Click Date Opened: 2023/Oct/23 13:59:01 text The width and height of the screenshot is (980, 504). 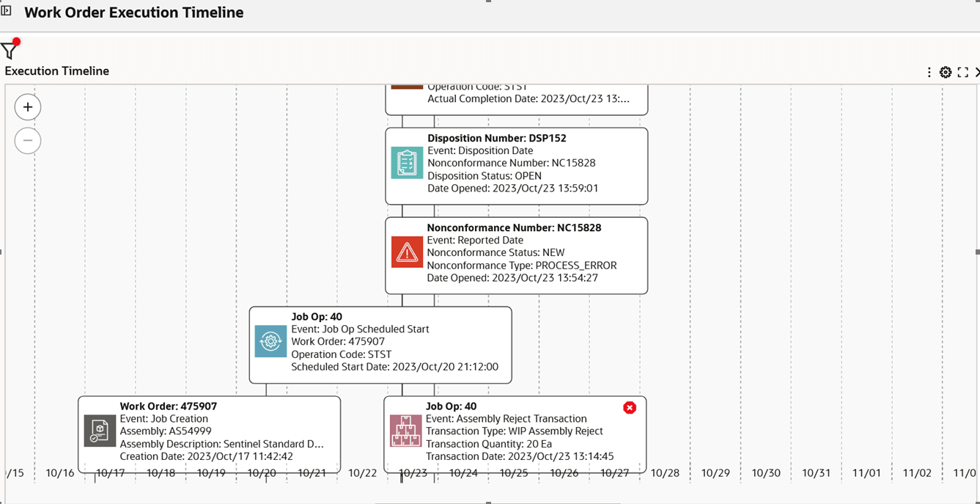[513, 189]
